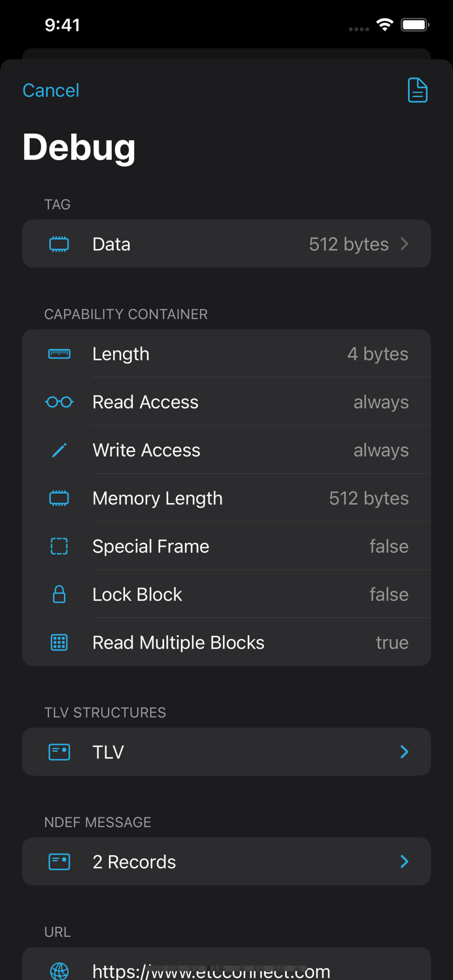Open the document export icon at top right
Viewport: 453px width, 980px height.
pos(418,90)
